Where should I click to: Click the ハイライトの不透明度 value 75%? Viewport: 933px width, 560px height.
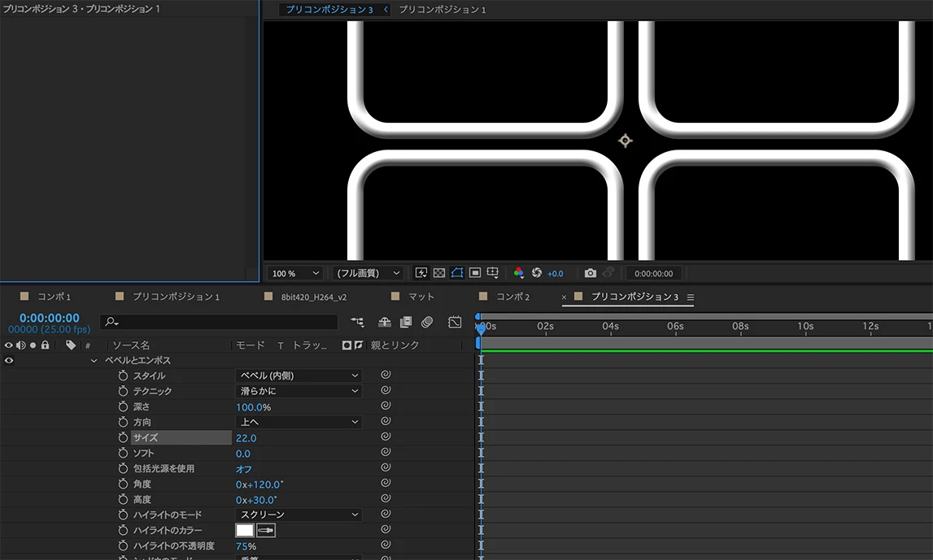[246, 546]
